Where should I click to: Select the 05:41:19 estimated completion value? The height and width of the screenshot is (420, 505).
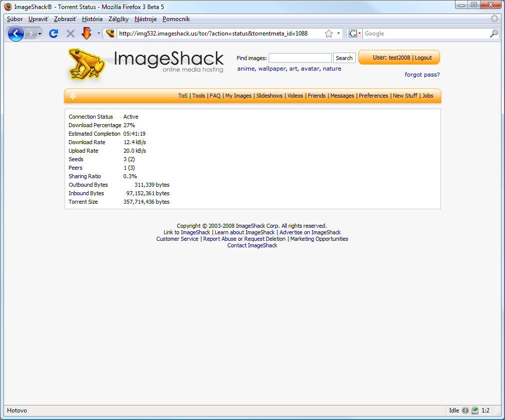point(134,134)
